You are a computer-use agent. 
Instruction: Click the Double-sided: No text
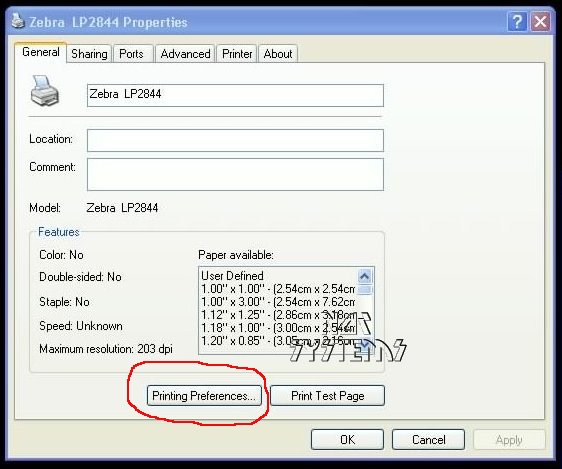click(x=80, y=277)
